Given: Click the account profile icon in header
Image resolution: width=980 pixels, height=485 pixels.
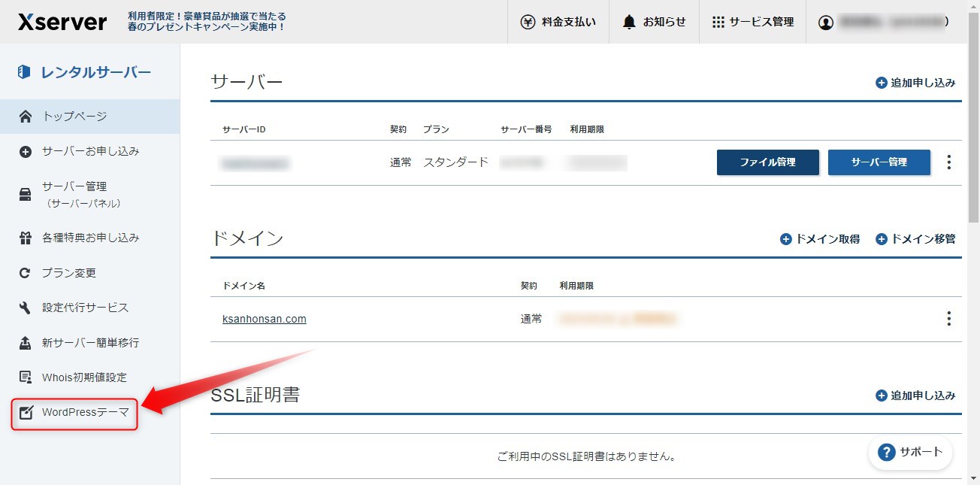Looking at the screenshot, I should pos(827,22).
